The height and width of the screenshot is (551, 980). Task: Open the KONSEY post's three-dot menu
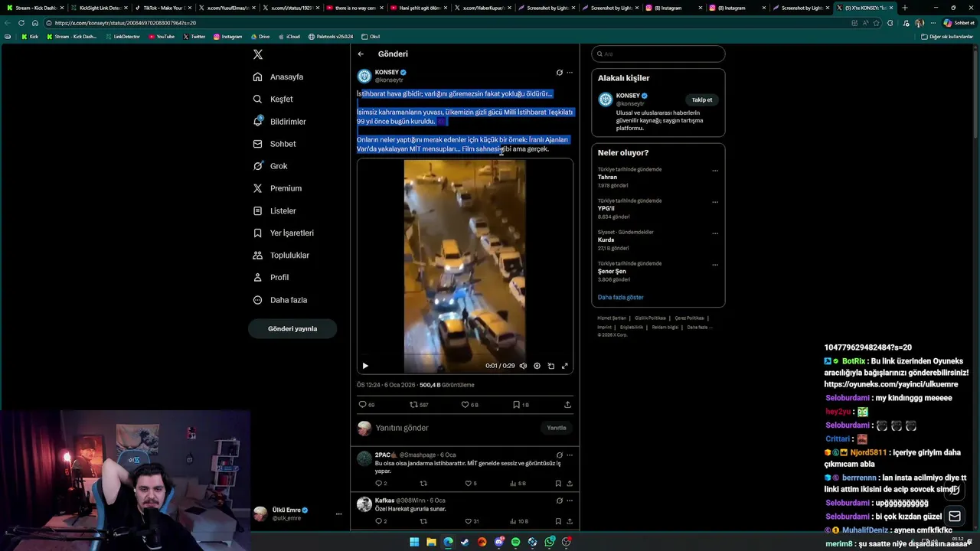569,73
